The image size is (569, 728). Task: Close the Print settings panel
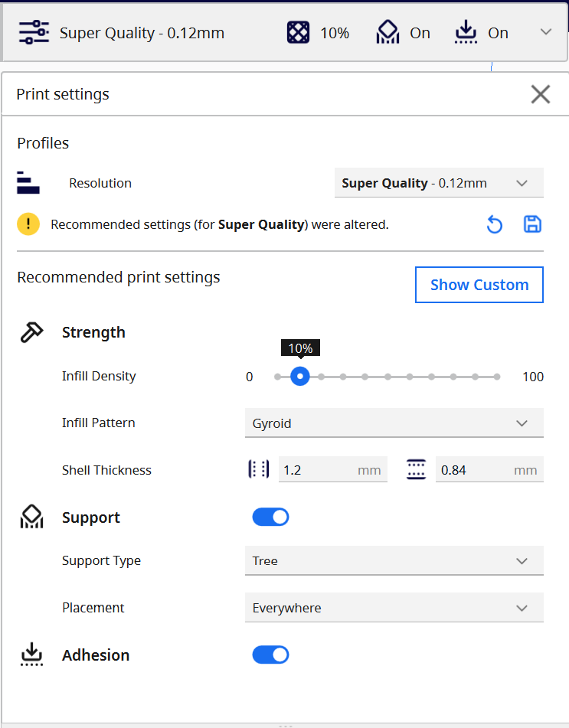coord(541,94)
